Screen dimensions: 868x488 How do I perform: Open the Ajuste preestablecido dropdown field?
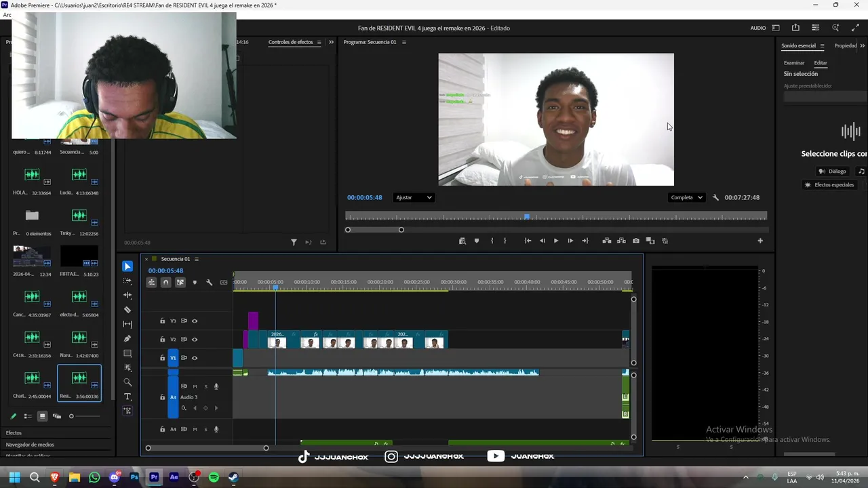point(825,96)
